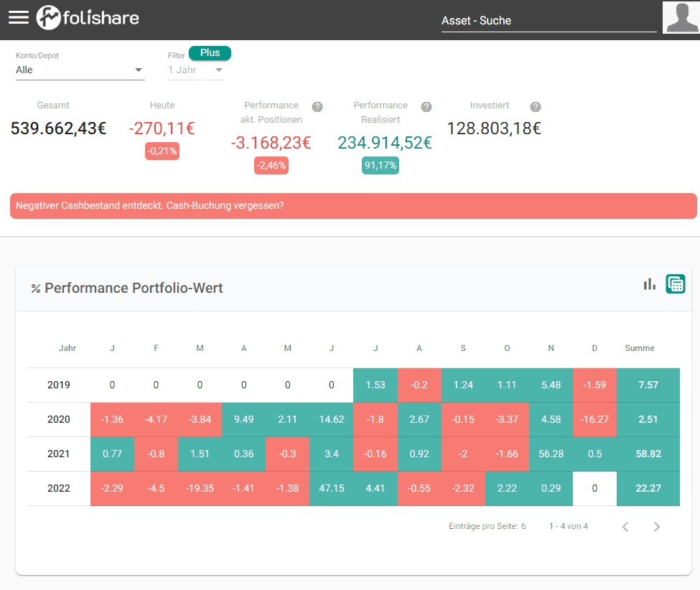700x590 pixels.
Task: Click the 2021 sum cell 58.82
Action: (648, 454)
